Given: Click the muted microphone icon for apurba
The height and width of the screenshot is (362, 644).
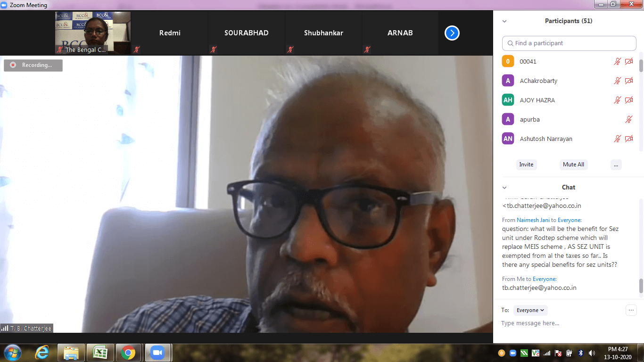Looking at the screenshot, I should pyautogui.click(x=628, y=119).
